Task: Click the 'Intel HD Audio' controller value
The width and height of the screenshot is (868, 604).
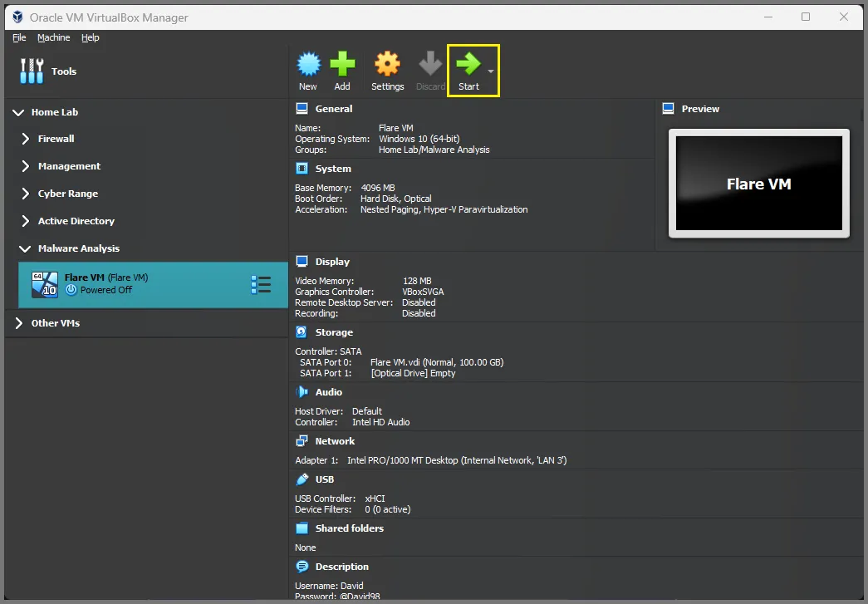Action: [381, 422]
